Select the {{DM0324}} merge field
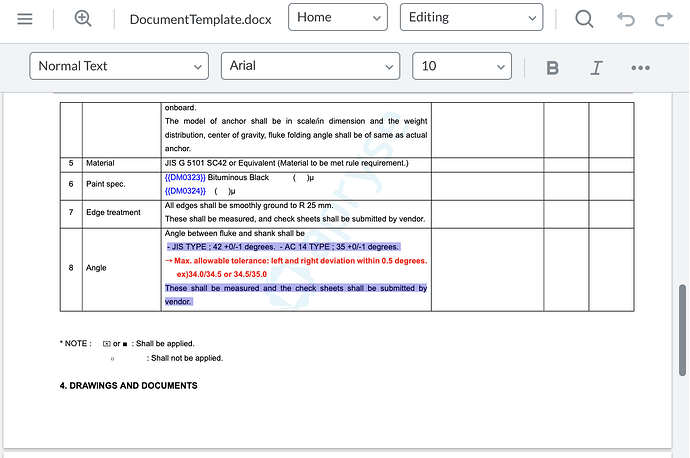The height and width of the screenshot is (458, 690). (185, 190)
